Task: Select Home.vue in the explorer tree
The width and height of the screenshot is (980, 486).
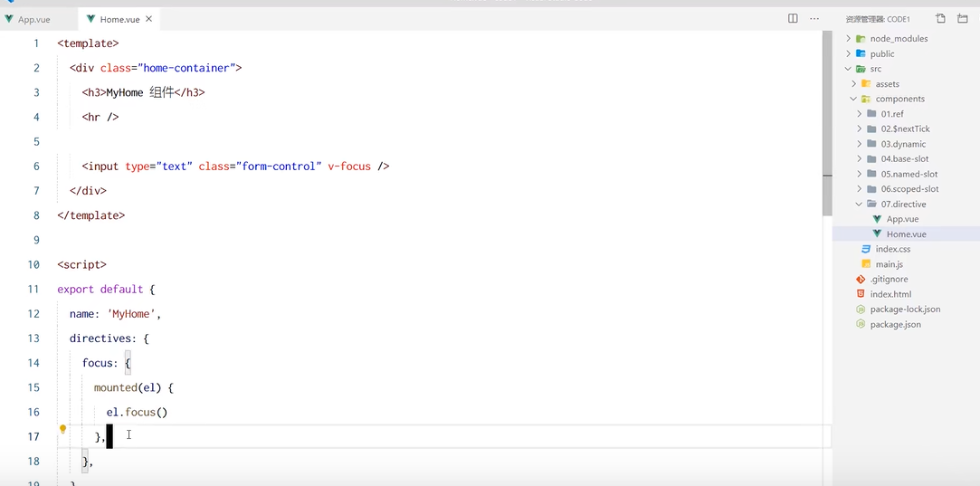Action: coord(906,233)
